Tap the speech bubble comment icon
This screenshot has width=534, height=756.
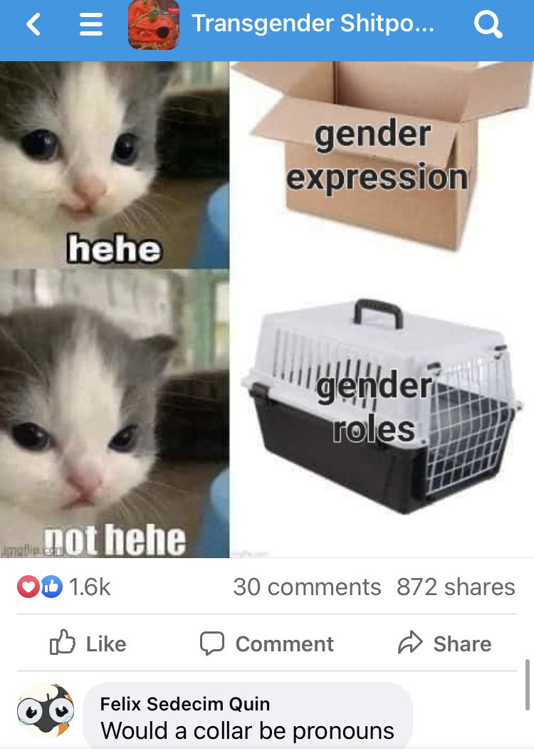[x=212, y=644]
